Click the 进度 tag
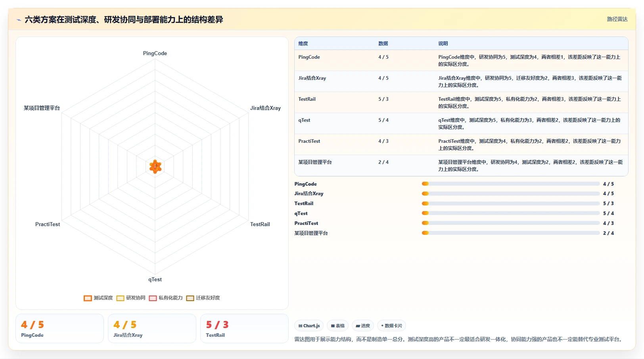644x359 pixels. [363, 326]
